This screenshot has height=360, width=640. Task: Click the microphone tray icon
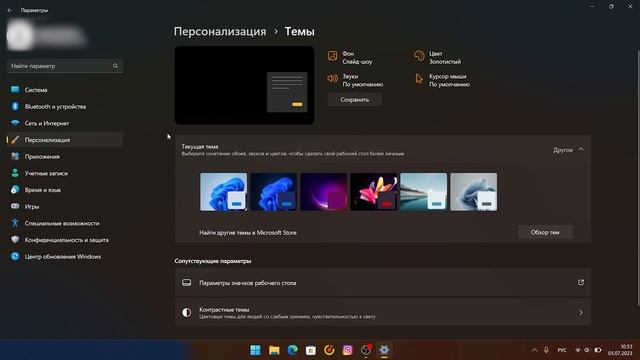pos(546,350)
